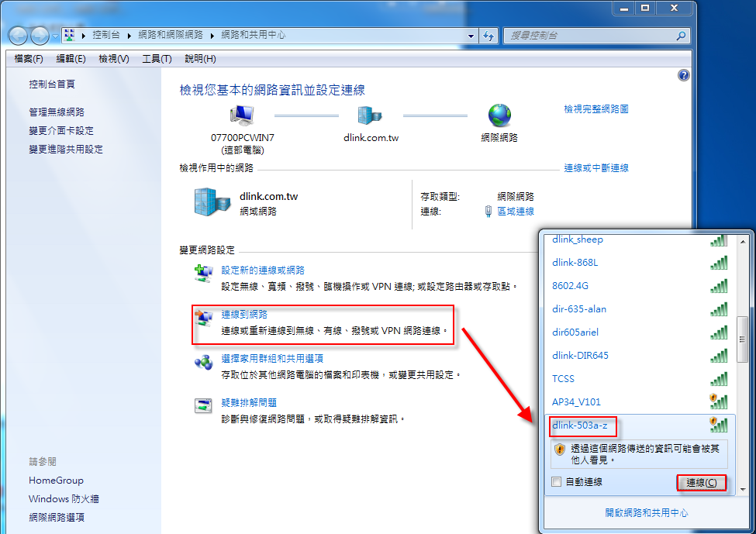Open the 工具(T) menu

click(156, 59)
